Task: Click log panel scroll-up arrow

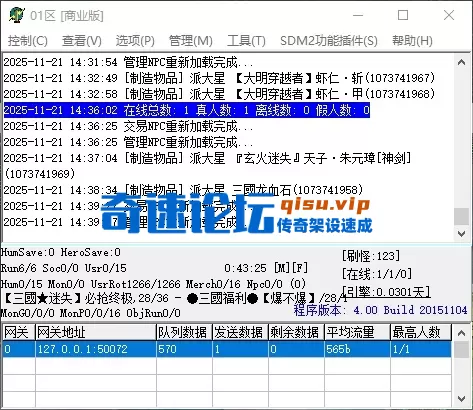Action: 462,62
